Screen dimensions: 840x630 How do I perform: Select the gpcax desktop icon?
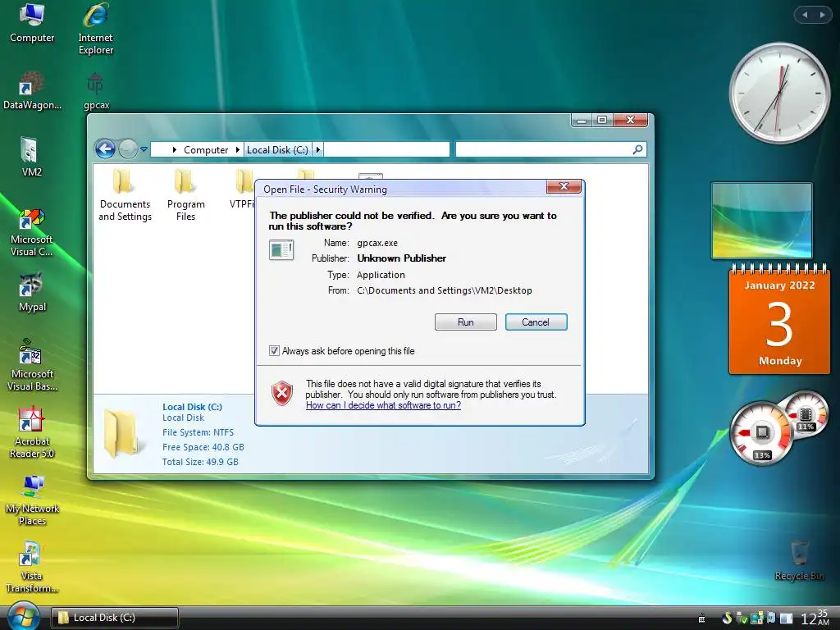pos(96,90)
